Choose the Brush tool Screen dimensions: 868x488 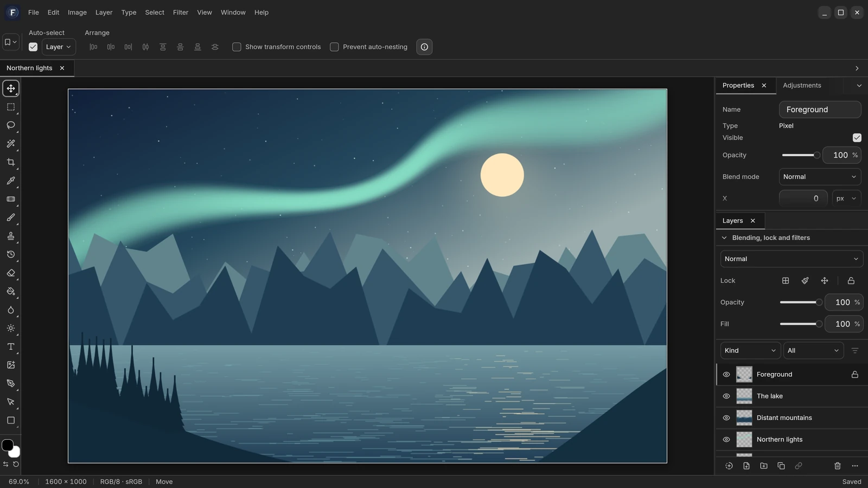pyautogui.click(x=11, y=217)
